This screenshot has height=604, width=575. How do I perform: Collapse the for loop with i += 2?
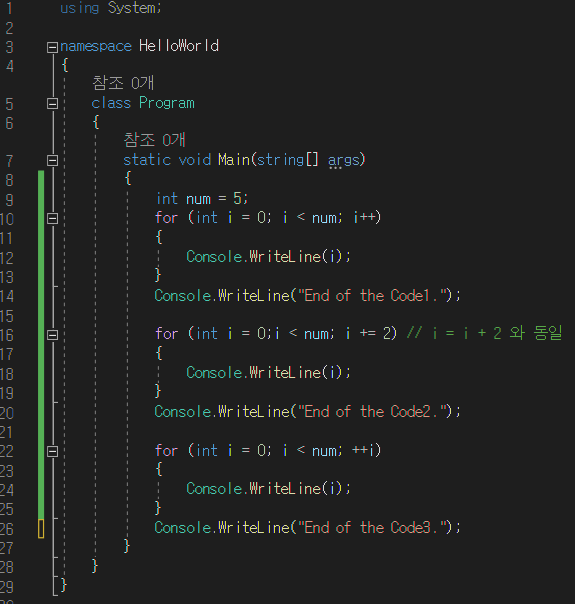point(52,335)
